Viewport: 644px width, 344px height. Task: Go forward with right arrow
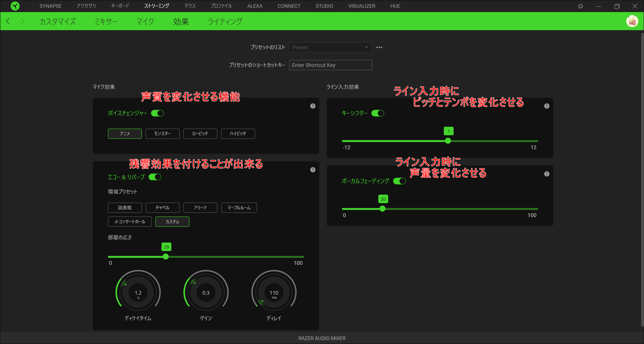pos(22,21)
